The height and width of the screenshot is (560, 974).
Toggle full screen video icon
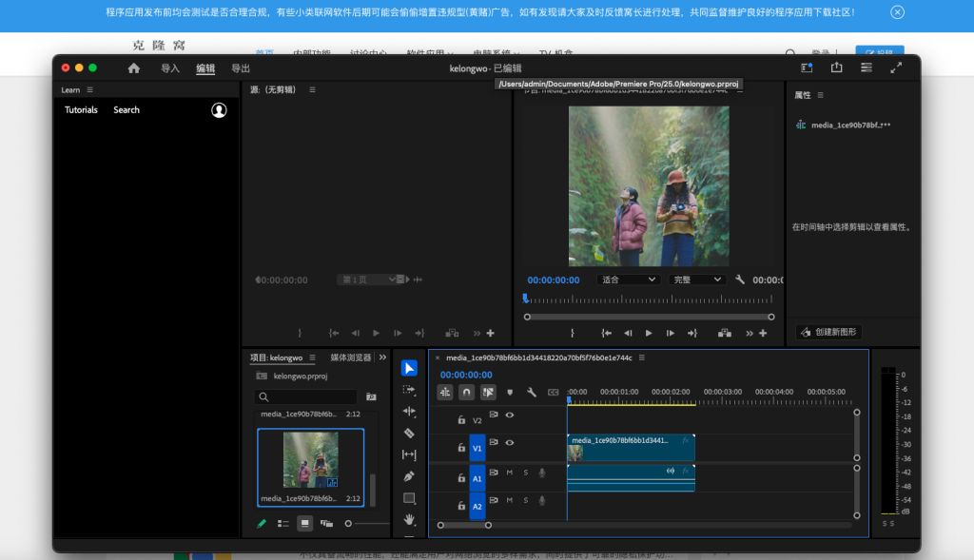point(896,68)
